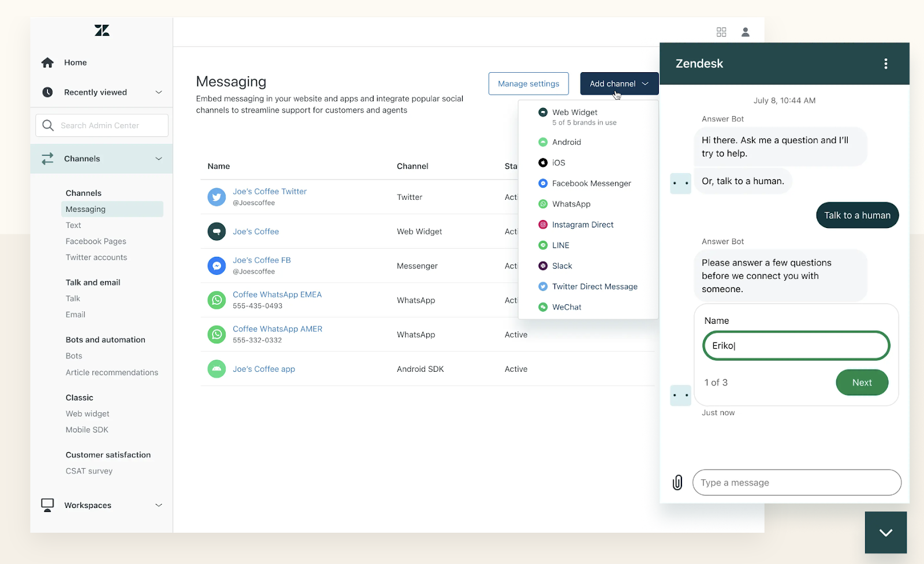Click the Name column header
The width and height of the screenshot is (924, 564).
click(x=219, y=166)
